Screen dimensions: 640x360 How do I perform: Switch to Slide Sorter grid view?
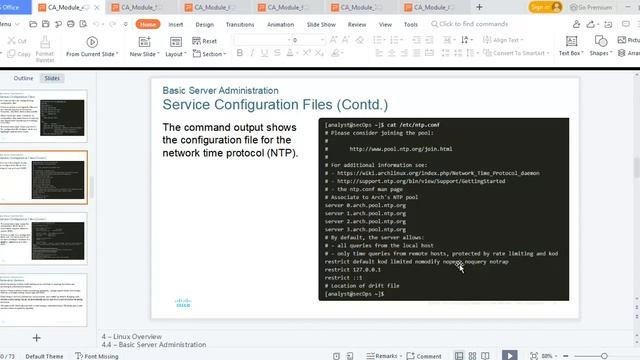472,356
